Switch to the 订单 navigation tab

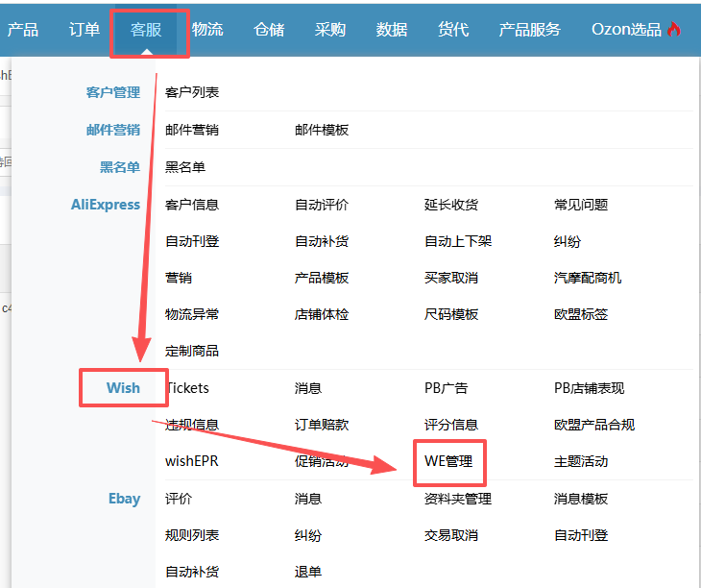coord(85,30)
